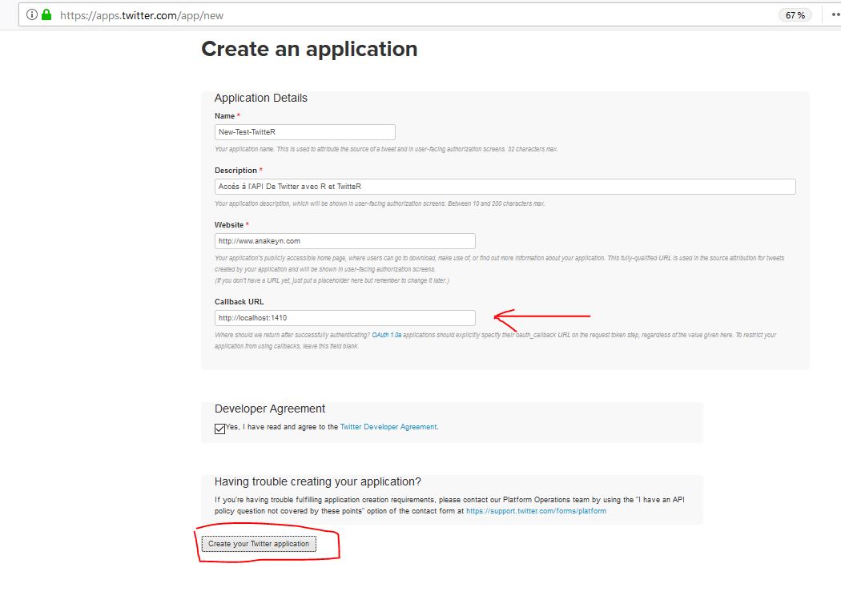This screenshot has height=616, width=841.
Task: Open the Twitter Developer Agreement link
Action: 388,427
